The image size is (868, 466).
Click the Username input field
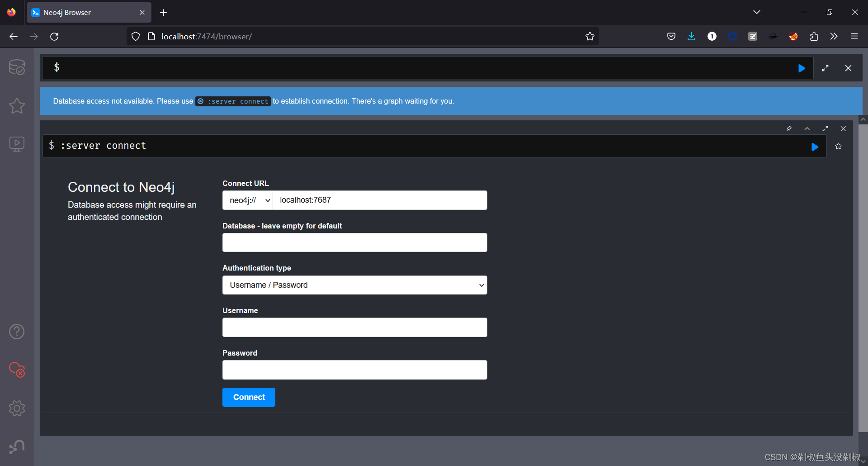[x=355, y=327]
